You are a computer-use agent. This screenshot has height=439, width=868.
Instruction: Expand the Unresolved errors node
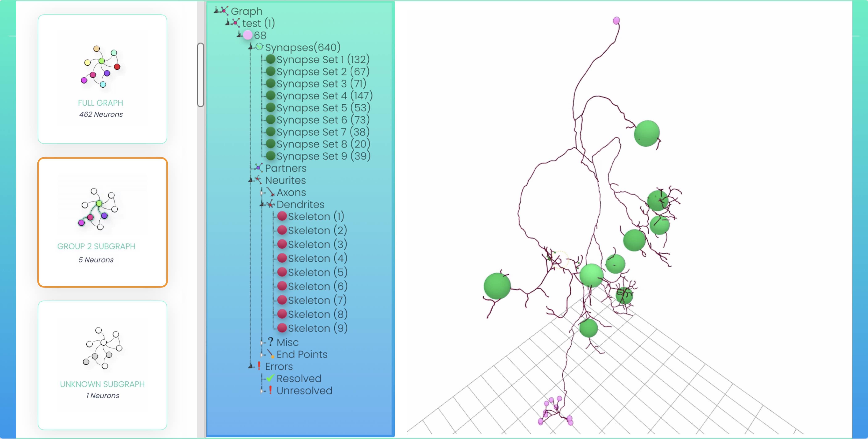262,391
